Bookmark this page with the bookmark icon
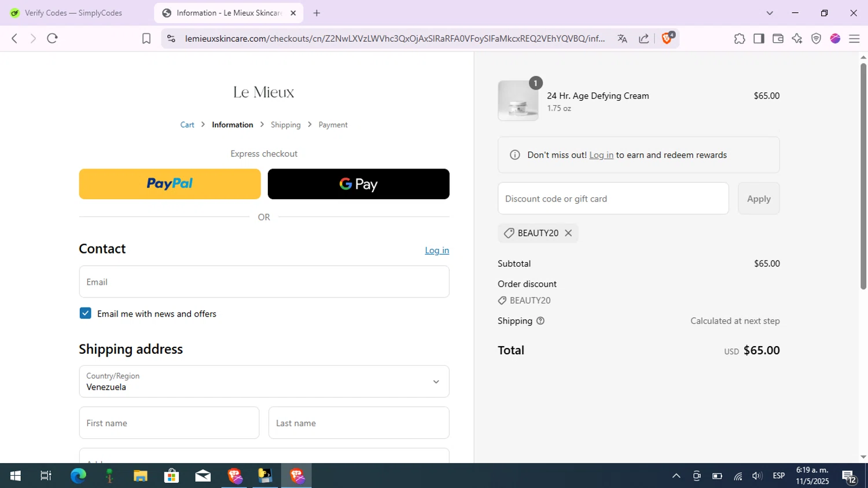Viewport: 868px width, 488px height. [146, 38]
